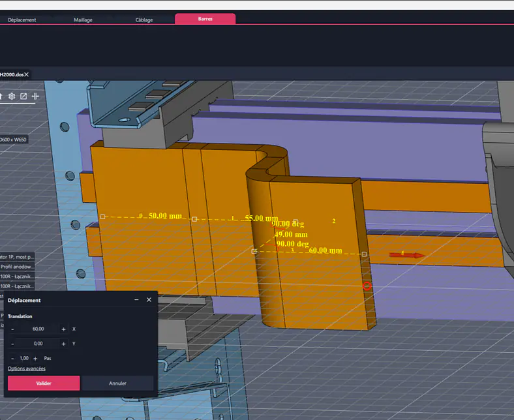Select the square handle at the 50.00 mm start
The height and width of the screenshot is (420, 514).
click(102, 217)
